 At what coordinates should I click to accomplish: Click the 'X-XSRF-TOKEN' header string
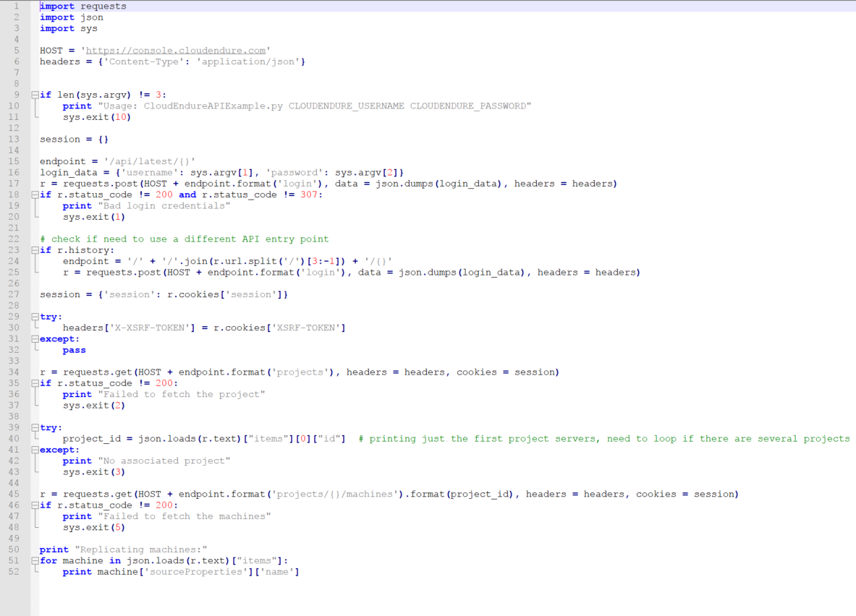[150, 328]
